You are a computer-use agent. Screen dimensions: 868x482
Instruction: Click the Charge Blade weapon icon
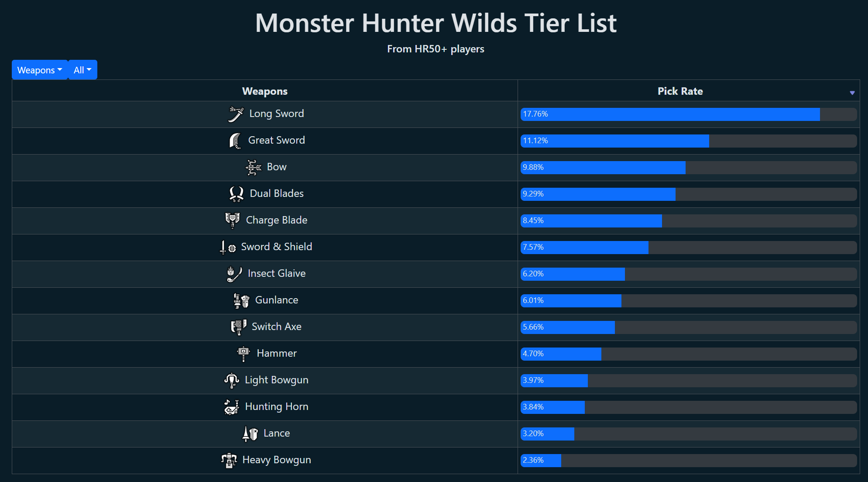coord(233,221)
